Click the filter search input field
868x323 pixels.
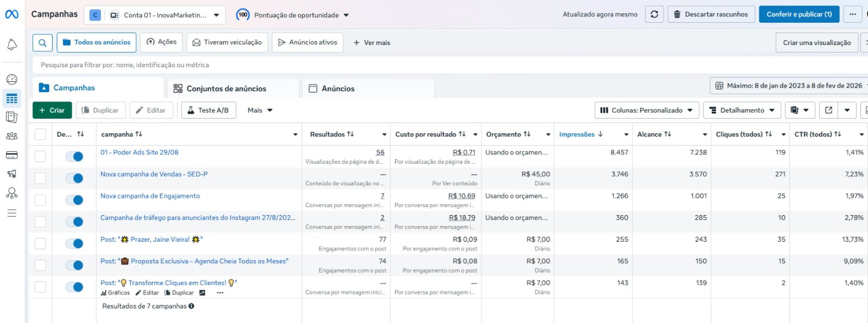[x=316, y=65]
